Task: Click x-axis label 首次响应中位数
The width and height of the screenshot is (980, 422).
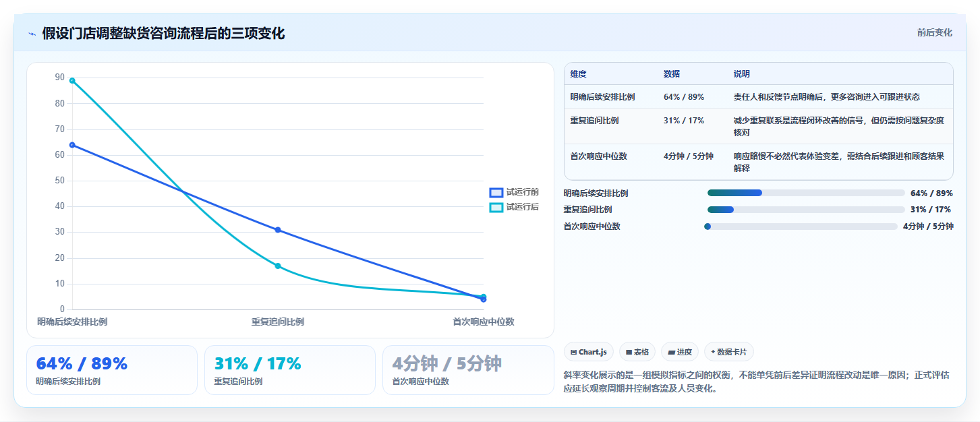Action: click(x=483, y=322)
